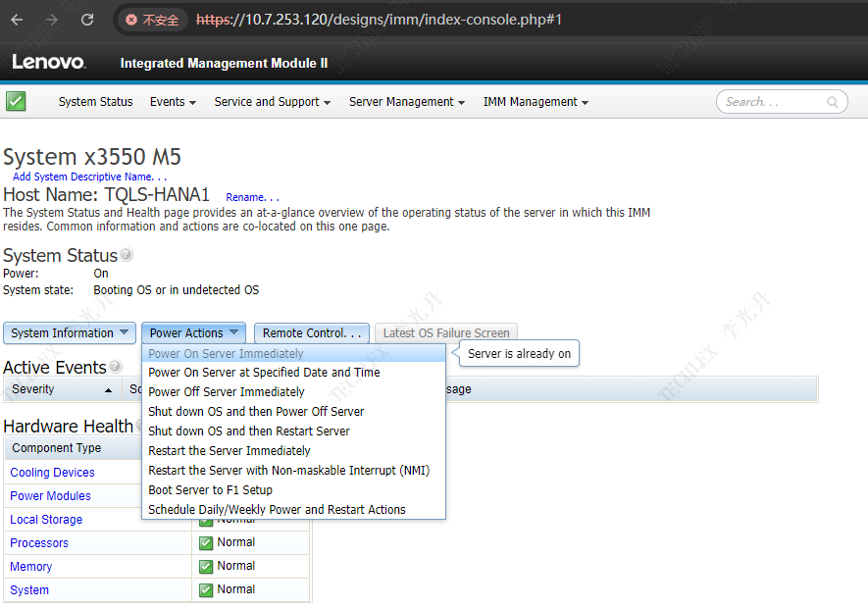Open IMM Management dropdown
868x609 pixels.
pos(536,102)
